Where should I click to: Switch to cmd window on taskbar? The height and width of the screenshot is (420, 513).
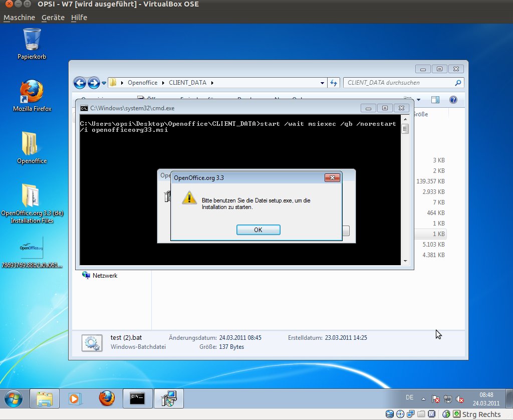click(x=137, y=398)
